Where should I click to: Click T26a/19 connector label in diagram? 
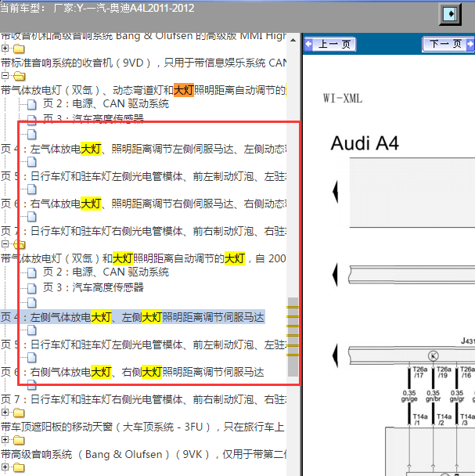click(x=444, y=372)
